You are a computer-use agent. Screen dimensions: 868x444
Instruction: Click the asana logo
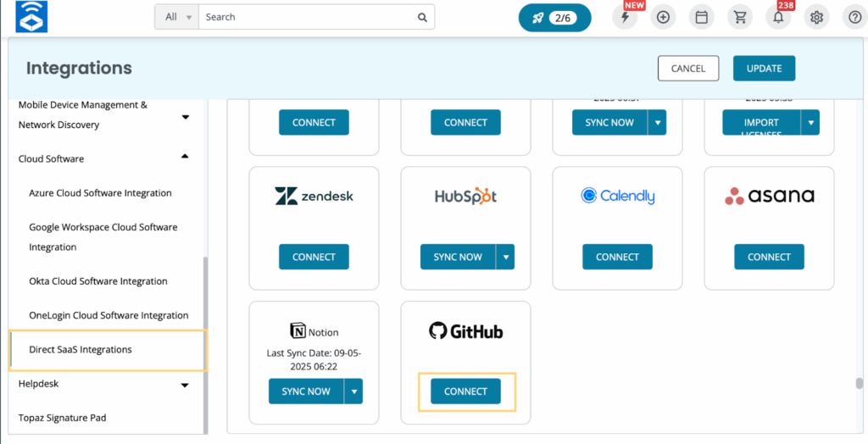[x=770, y=196]
